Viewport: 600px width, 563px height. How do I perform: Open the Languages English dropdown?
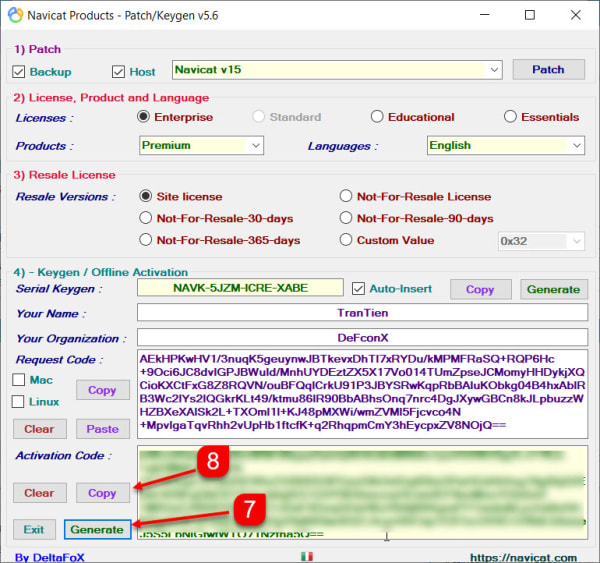point(506,145)
